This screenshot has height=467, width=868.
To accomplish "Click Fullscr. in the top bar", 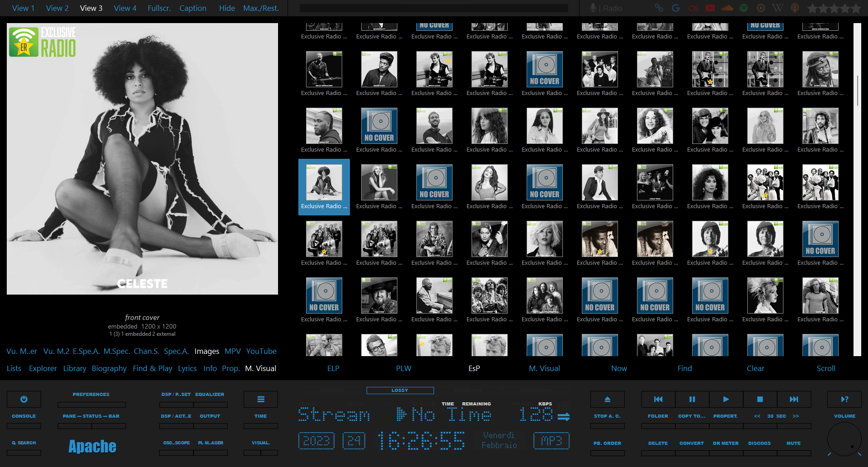I will pyautogui.click(x=159, y=8).
